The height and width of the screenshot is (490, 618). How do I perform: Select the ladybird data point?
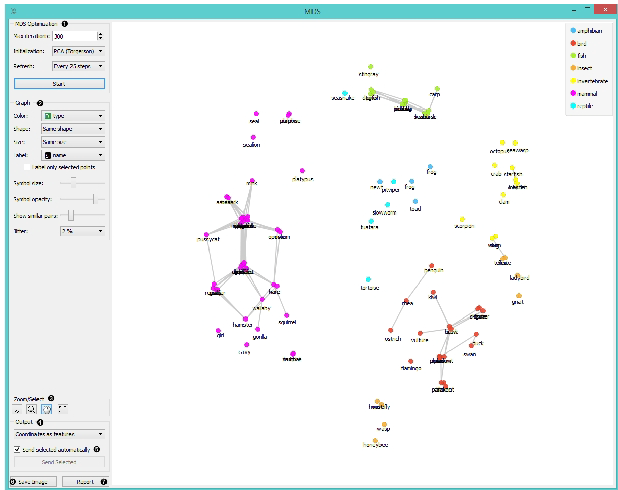click(517, 275)
